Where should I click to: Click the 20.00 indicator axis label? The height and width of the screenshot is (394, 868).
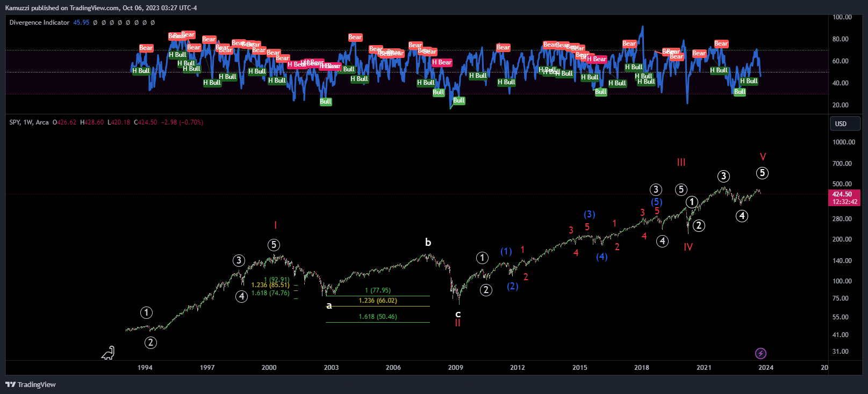click(841, 105)
